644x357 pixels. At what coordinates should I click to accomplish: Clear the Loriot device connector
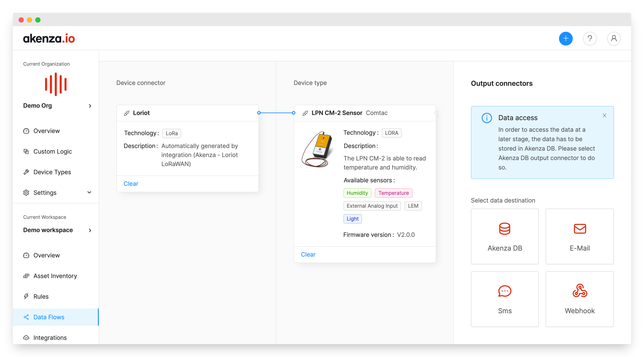tap(131, 184)
